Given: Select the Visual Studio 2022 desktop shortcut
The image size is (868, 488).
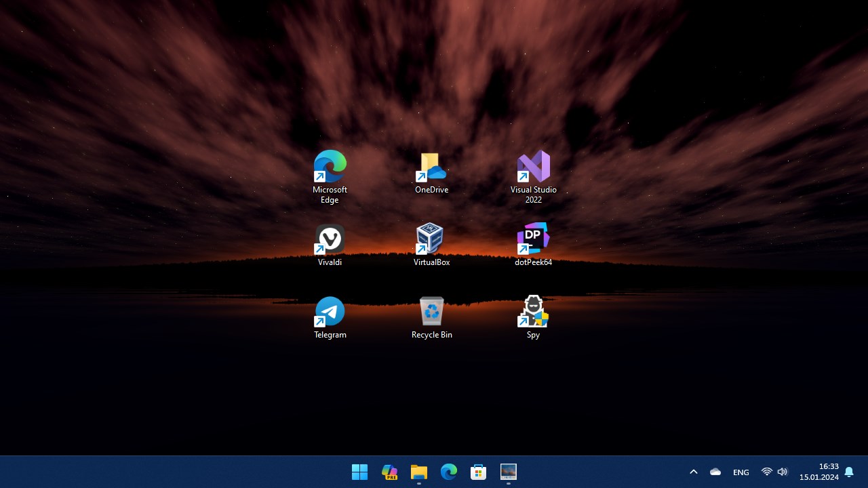Looking at the screenshot, I should click(534, 176).
